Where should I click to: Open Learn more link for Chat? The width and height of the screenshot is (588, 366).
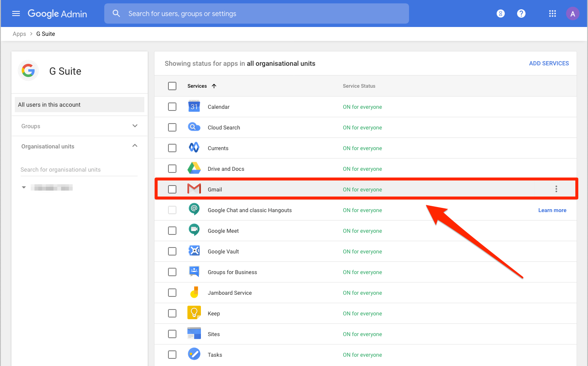click(552, 210)
